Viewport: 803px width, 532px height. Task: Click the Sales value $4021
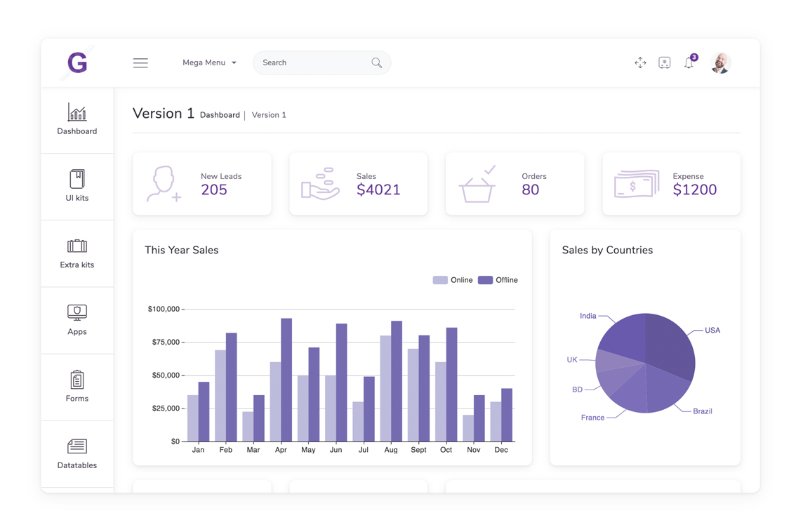[x=378, y=190]
